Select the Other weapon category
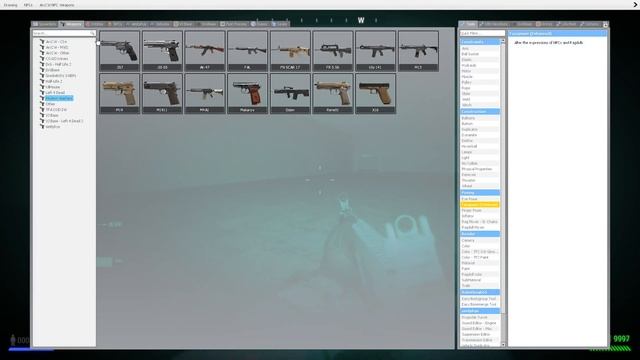The width and height of the screenshot is (640, 360). (x=50, y=104)
